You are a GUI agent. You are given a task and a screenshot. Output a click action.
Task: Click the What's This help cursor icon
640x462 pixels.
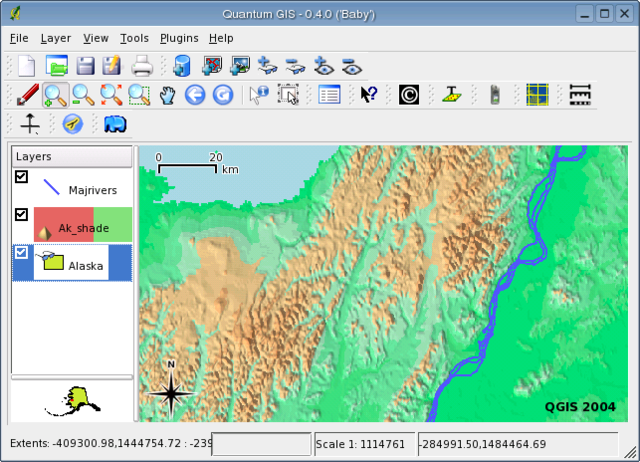369,95
